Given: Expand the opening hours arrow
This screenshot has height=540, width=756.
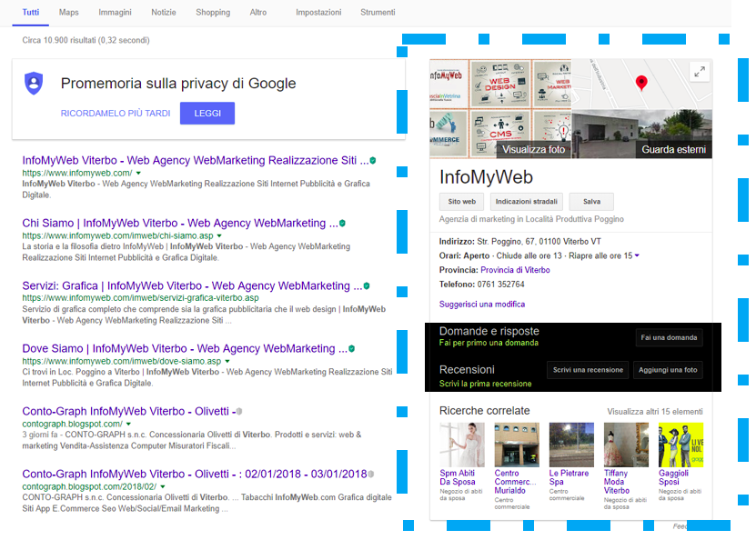Looking at the screenshot, I should (637, 255).
